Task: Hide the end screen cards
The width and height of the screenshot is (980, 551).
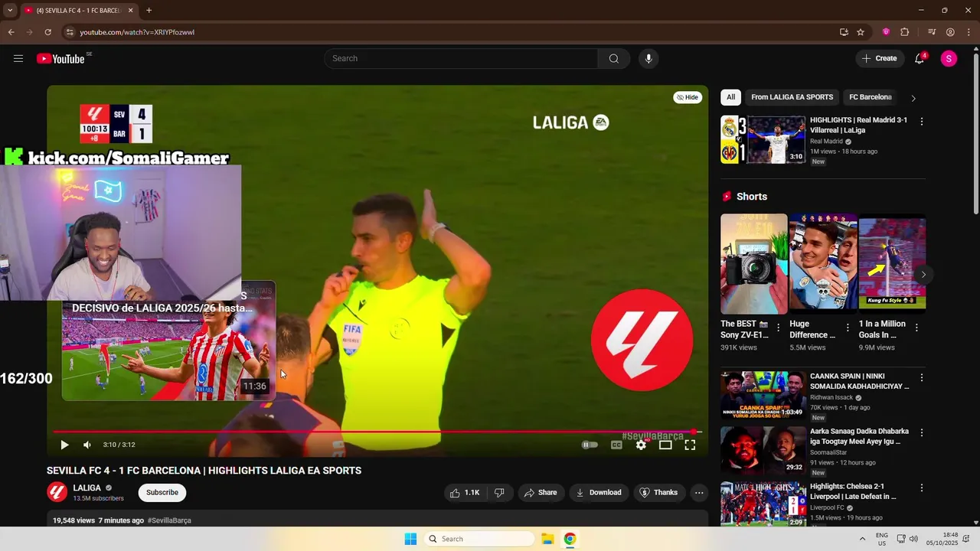Action: coord(688,97)
